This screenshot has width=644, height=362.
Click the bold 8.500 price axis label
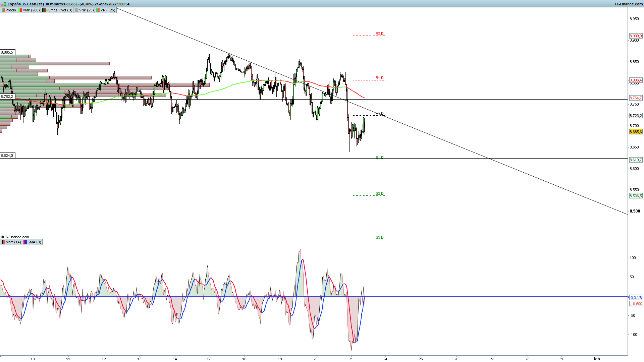pos(635,211)
